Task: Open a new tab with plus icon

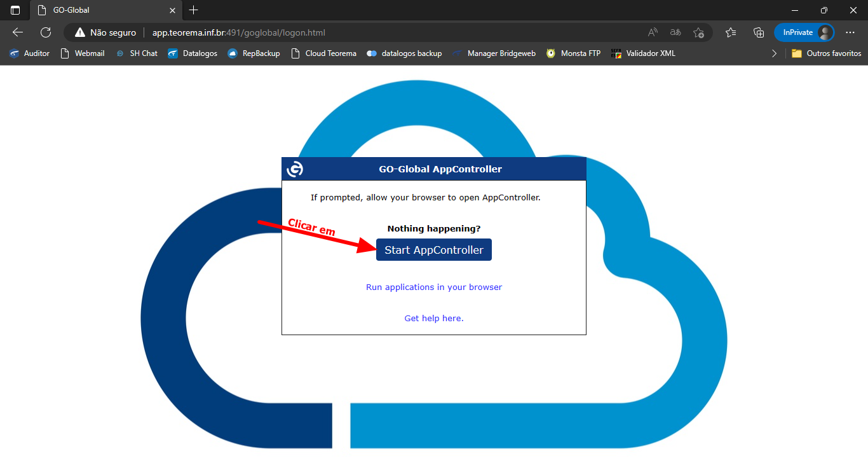Action: click(x=194, y=10)
